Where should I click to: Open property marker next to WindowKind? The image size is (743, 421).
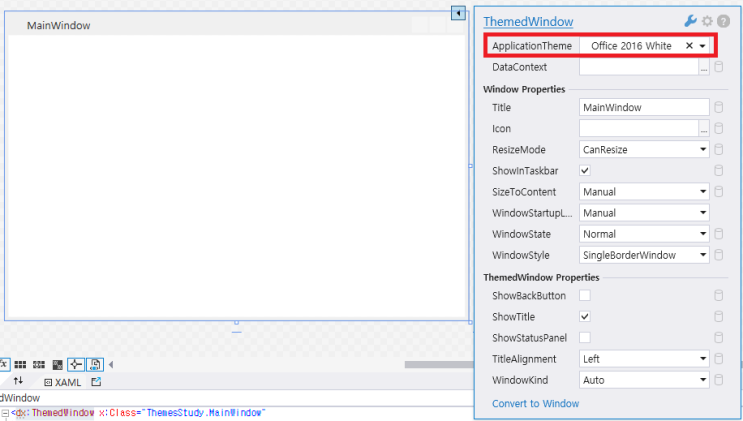point(718,380)
